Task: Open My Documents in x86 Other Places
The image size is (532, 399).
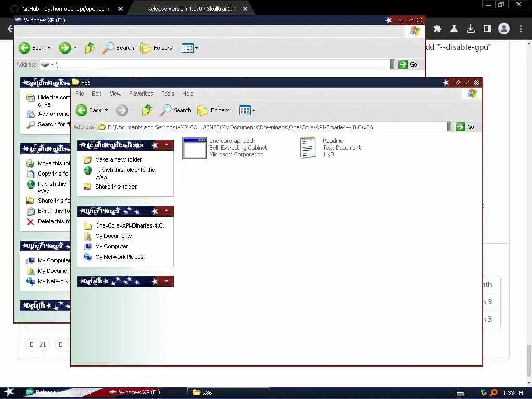Action: tap(113, 236)
